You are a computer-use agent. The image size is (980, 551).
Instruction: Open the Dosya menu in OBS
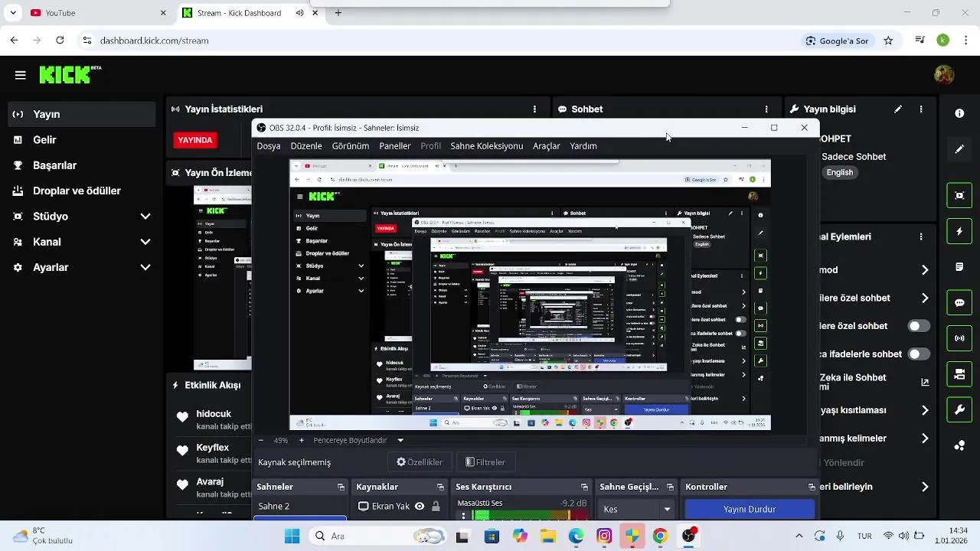(x=269, y=146)
